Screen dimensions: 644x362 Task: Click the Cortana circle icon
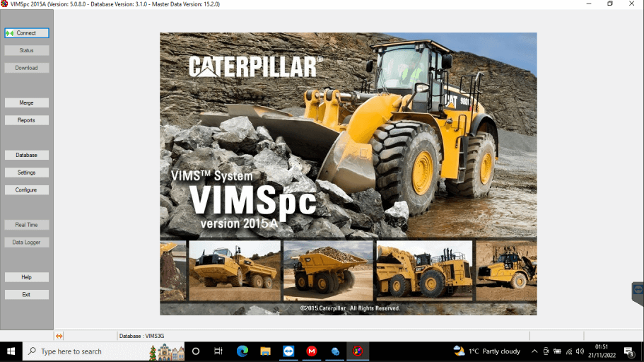196,351
